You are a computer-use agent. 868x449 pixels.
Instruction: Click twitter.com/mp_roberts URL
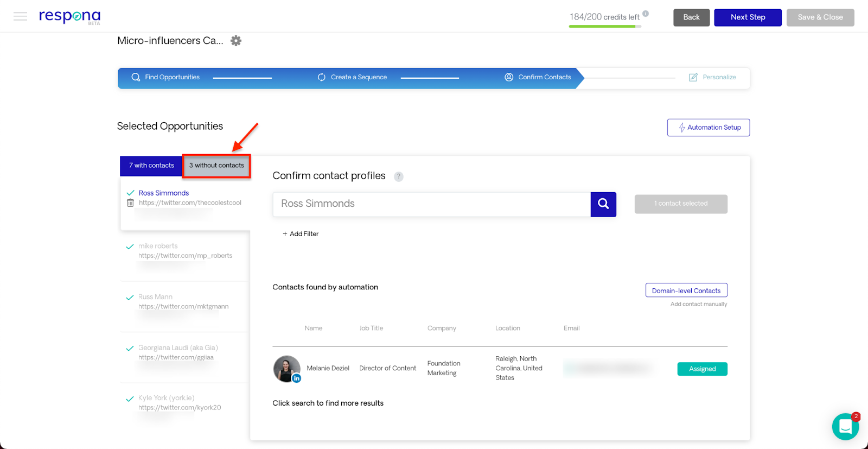pyautogui.click(x=185, y=256)
